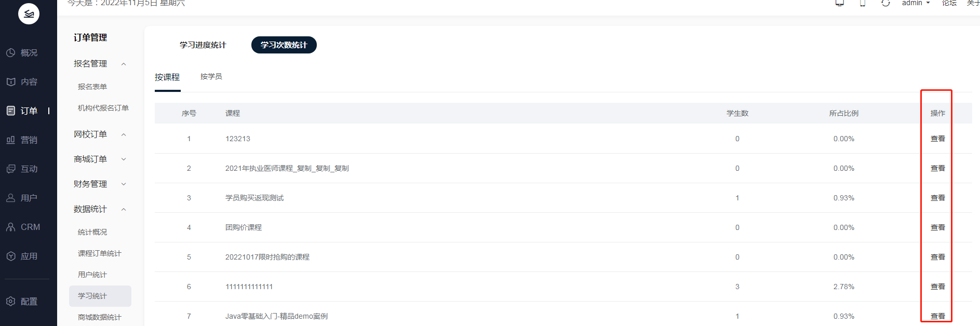Open 机构代报名订单 in the side menu
The image size is (980, 326).
click(x=103, y=108)
